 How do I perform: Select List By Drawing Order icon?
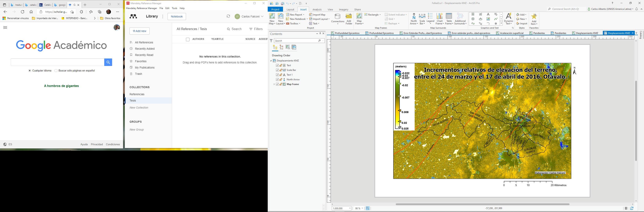[x=275, y=47]
